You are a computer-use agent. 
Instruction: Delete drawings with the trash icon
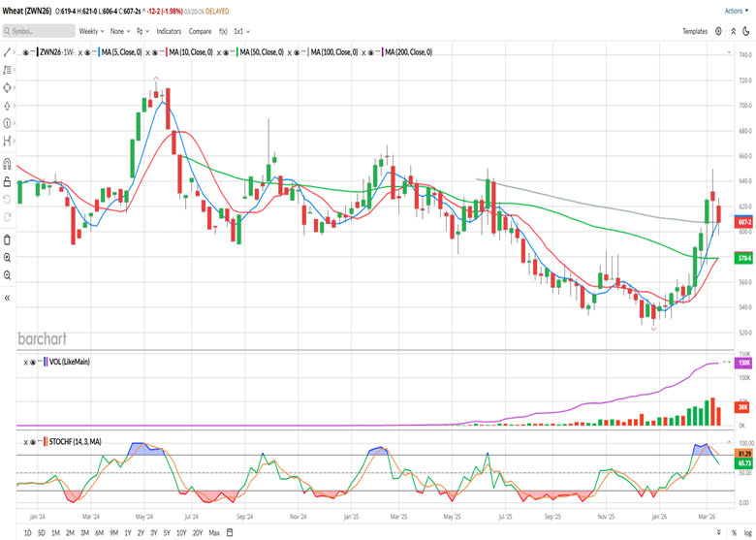[x=7, y=239]
